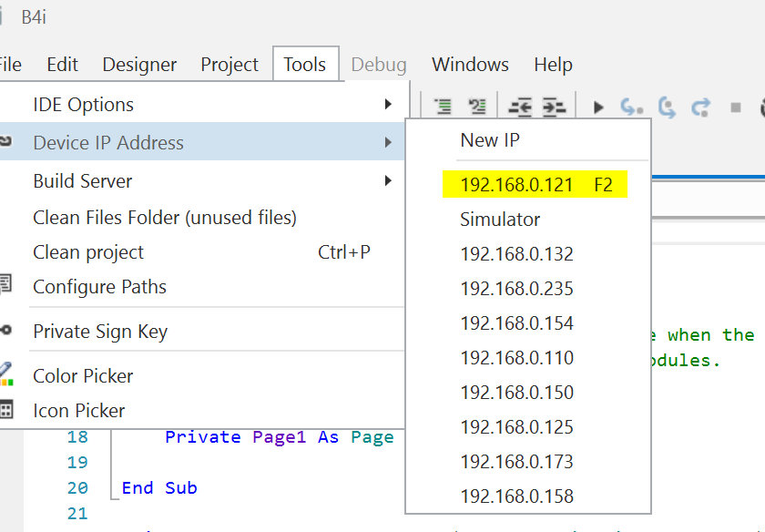
Task: Click the comment block toolbar icon
Action: point(444,107)
